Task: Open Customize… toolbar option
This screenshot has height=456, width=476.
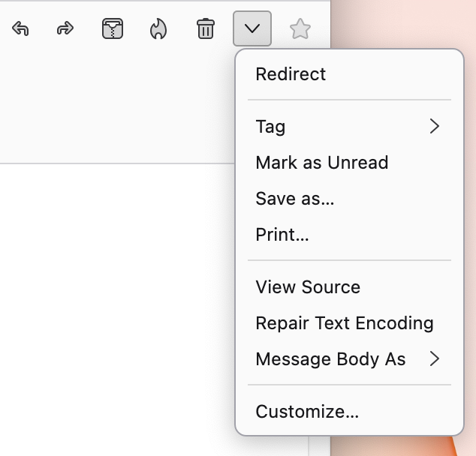Action: (349, 412)
